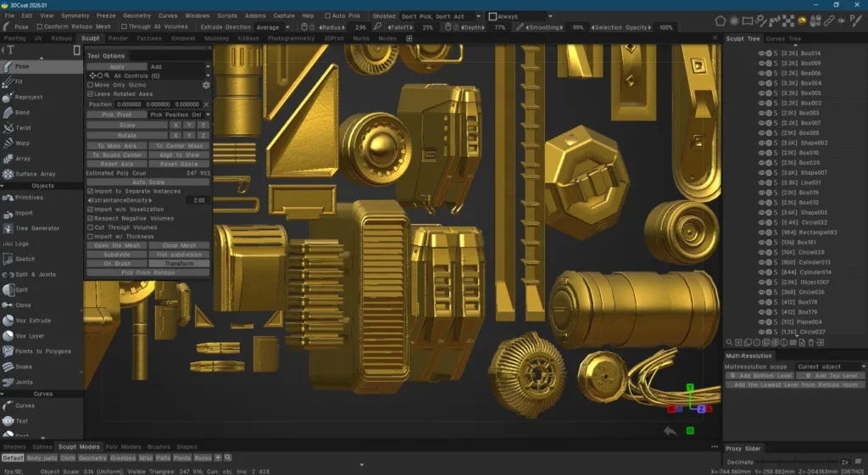Open the Tree Generator tool
The height and width of the screenshot is (475, 868).
point(37,228)
